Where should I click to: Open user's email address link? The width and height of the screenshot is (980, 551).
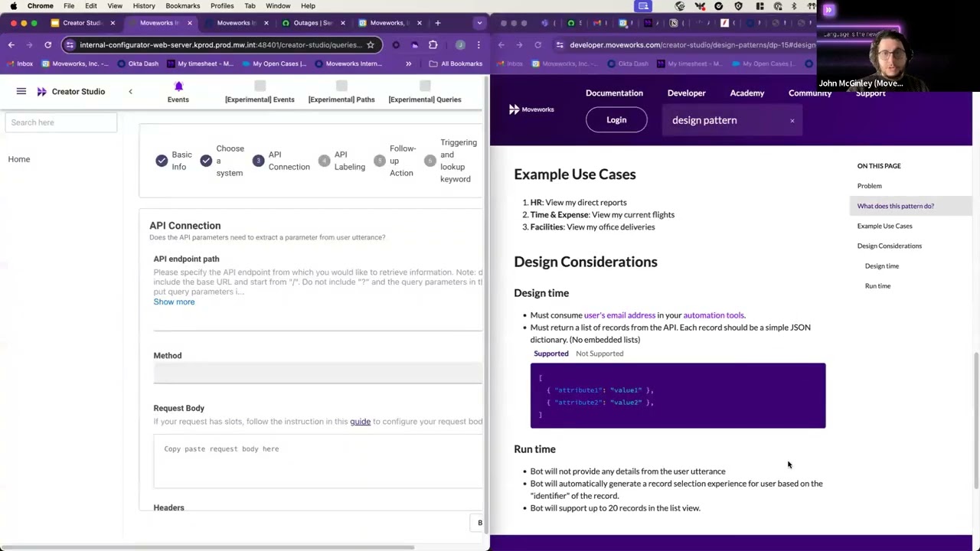[x=619, y=315]
